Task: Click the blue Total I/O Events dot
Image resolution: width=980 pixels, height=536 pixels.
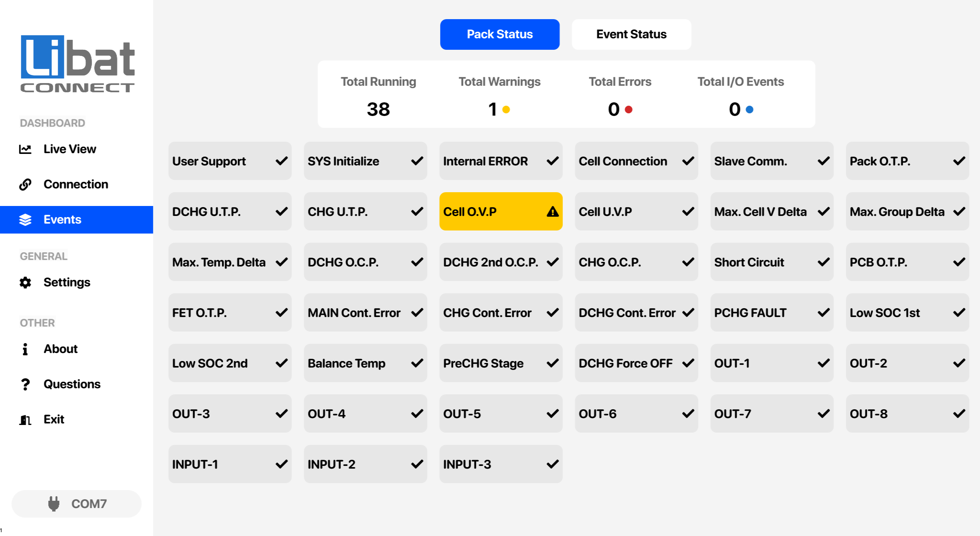Action: tap(750, 110)
